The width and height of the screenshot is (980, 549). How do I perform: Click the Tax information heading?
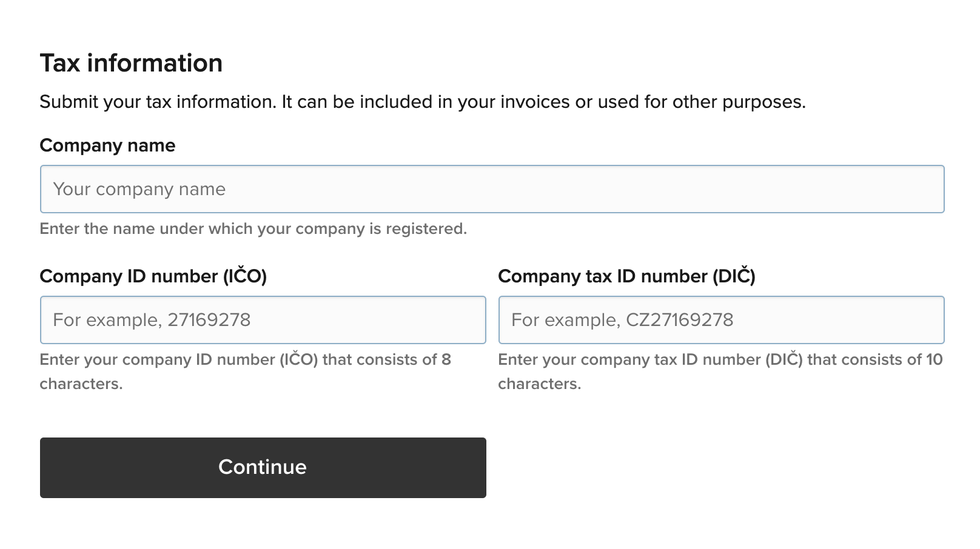pos(131,62)
